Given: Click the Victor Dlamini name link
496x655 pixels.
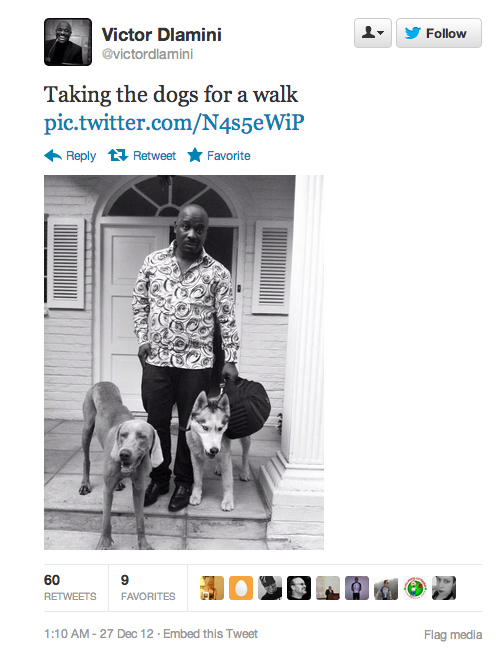Looking at the screenshot, I should 161,34.
